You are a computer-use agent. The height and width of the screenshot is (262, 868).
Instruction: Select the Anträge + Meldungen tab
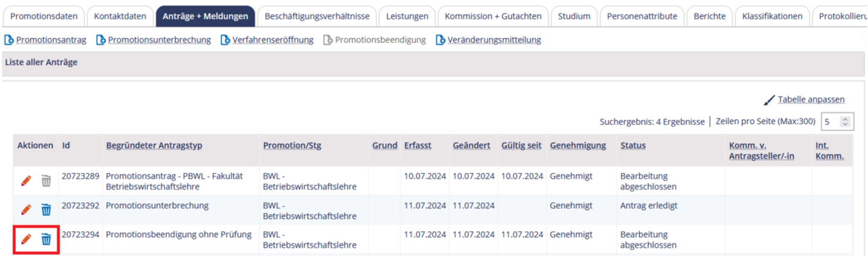point(206,16)
